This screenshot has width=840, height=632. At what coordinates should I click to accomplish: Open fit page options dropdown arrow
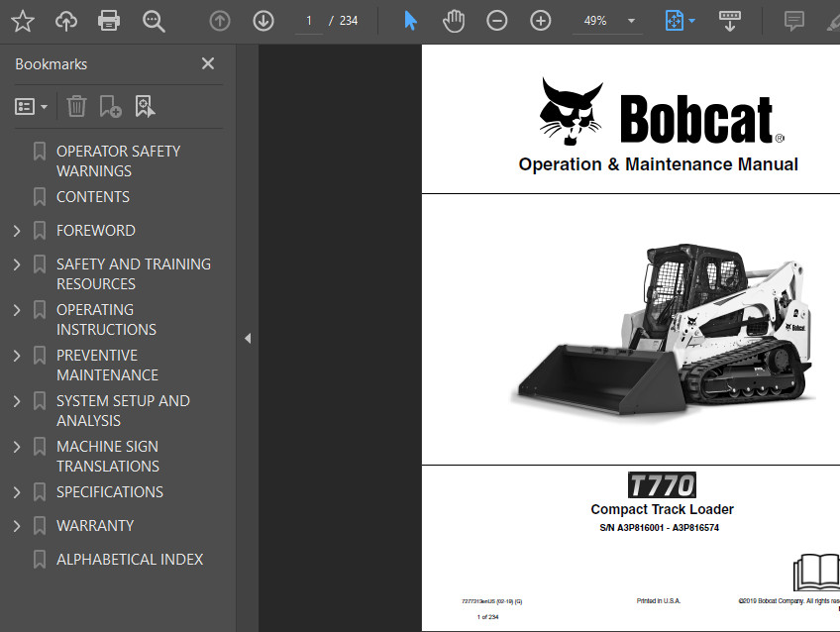pos(691,21)
